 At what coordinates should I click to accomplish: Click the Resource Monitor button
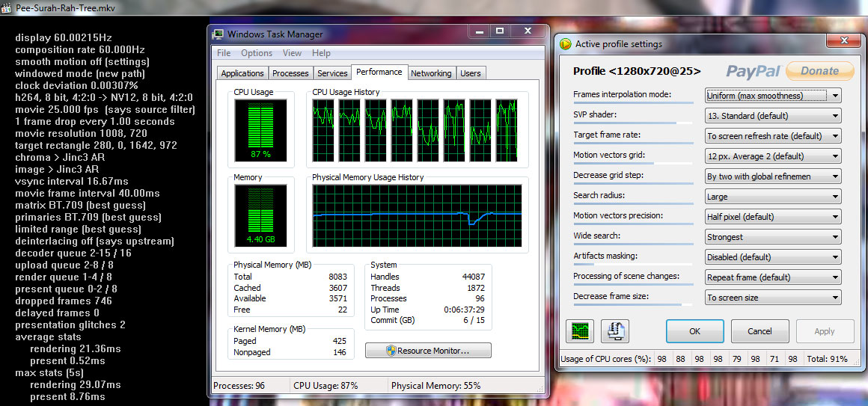428,351
